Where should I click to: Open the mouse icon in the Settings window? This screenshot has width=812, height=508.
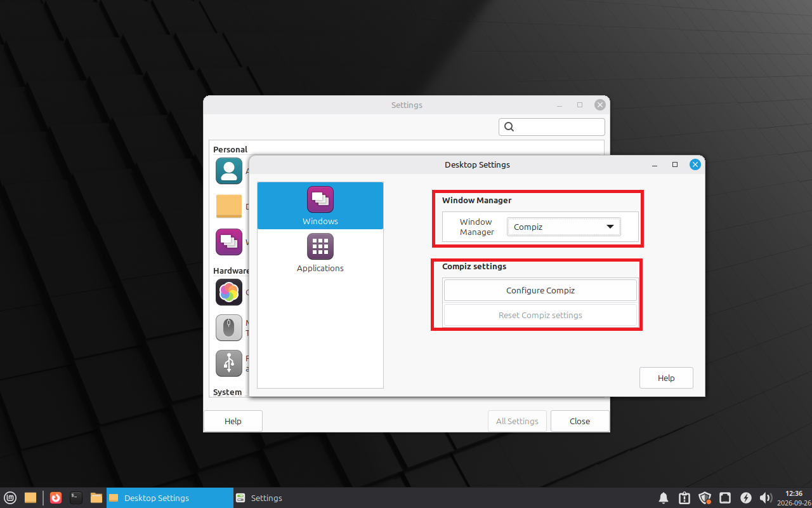(x=229, y=328)
